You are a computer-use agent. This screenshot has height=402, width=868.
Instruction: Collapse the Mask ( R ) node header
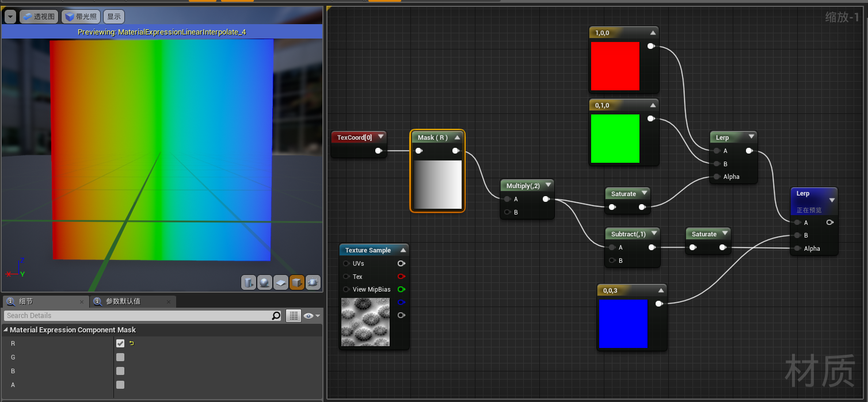(456, 137)
